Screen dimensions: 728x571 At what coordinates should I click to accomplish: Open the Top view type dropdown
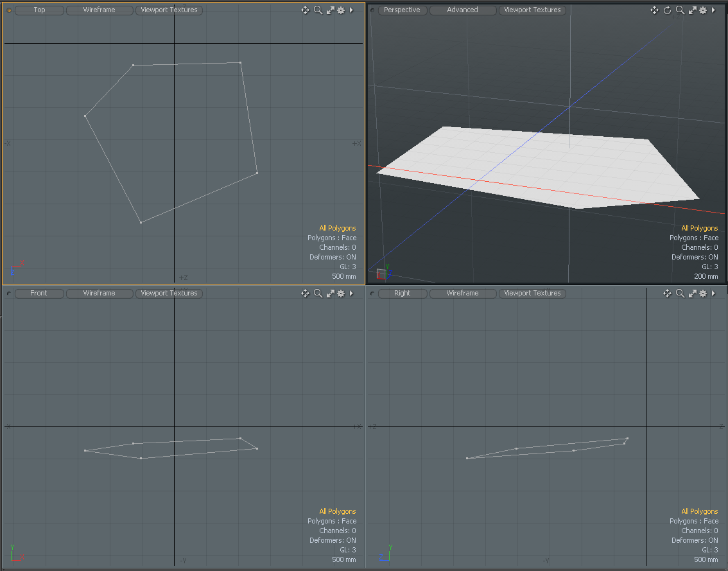point(39,10)
